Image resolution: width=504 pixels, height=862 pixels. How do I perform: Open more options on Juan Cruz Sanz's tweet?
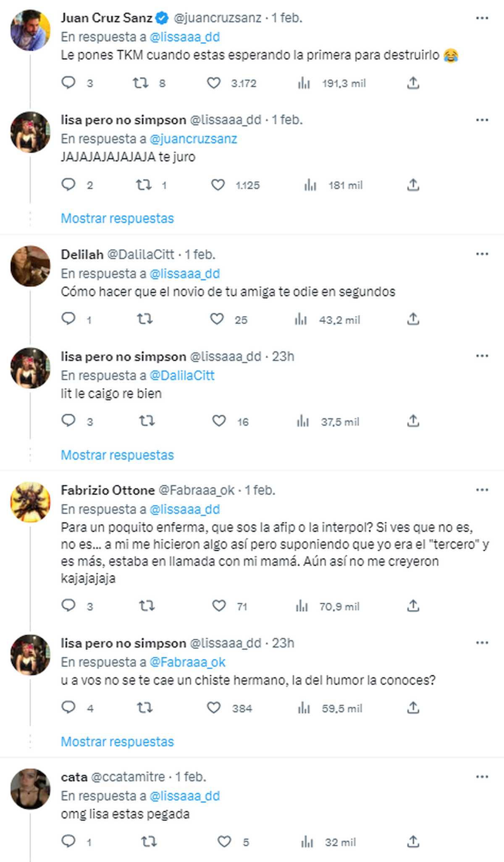coord(482,18)
